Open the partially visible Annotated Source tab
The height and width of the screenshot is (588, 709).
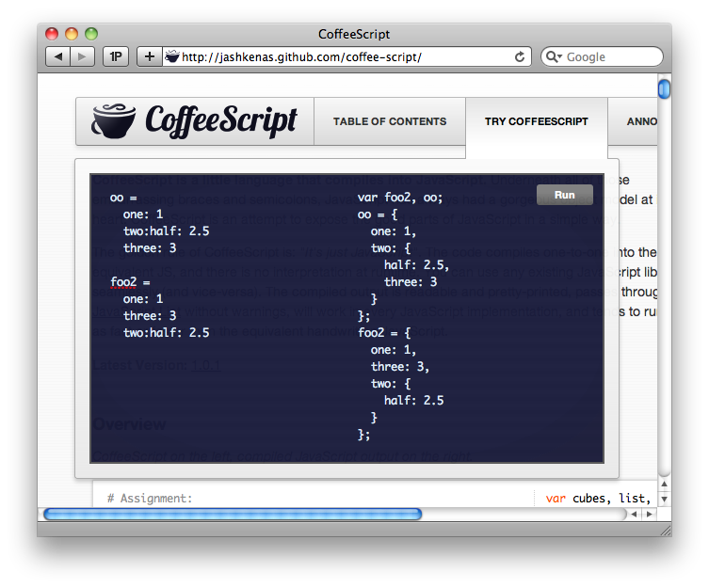(x=642, y=121)
